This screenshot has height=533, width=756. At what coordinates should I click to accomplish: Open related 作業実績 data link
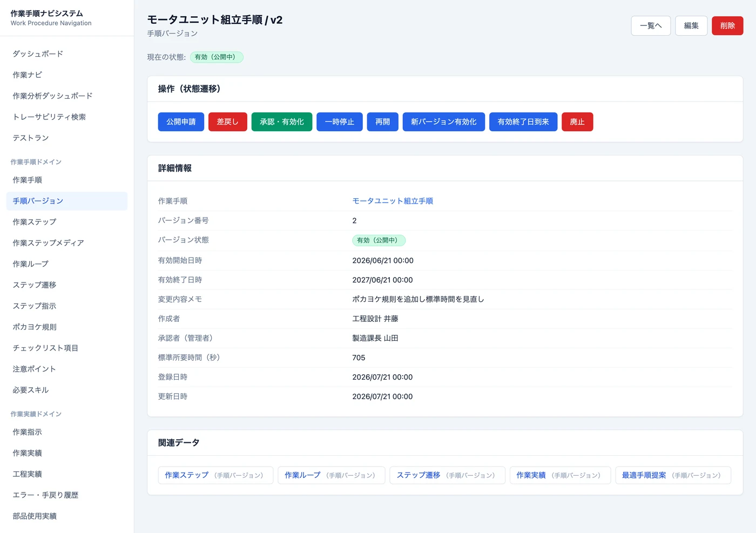click(560, 475)
